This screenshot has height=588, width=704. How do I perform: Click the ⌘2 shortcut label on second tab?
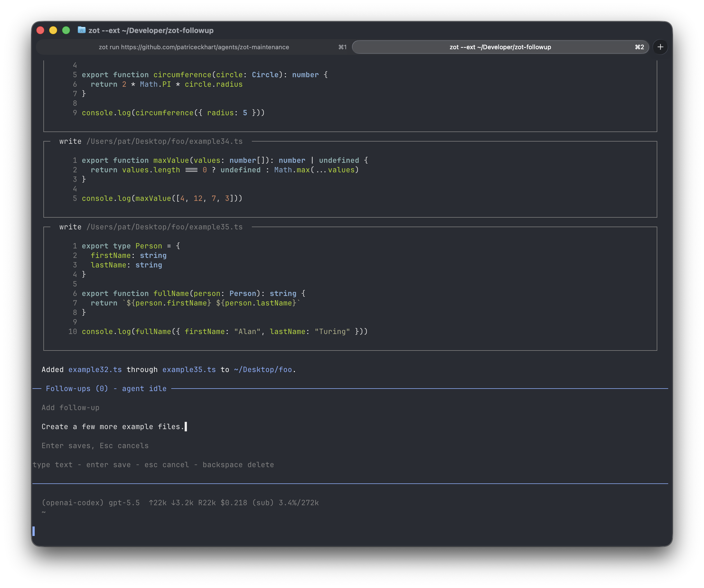pyautogui.click(x=640, y=47)
